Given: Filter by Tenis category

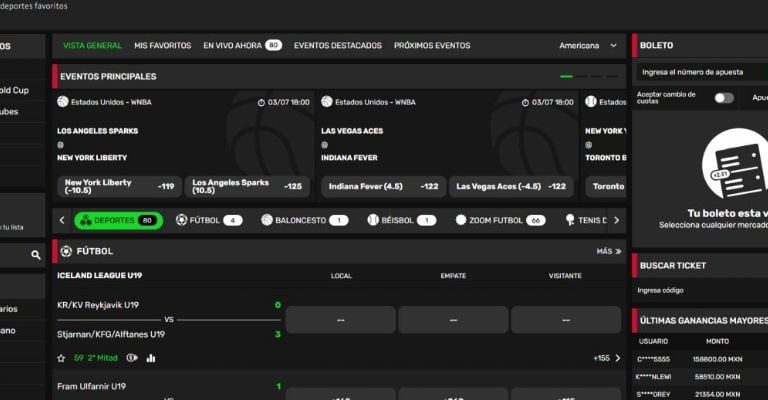Looking at the screenshot, I should coord(586,220).
